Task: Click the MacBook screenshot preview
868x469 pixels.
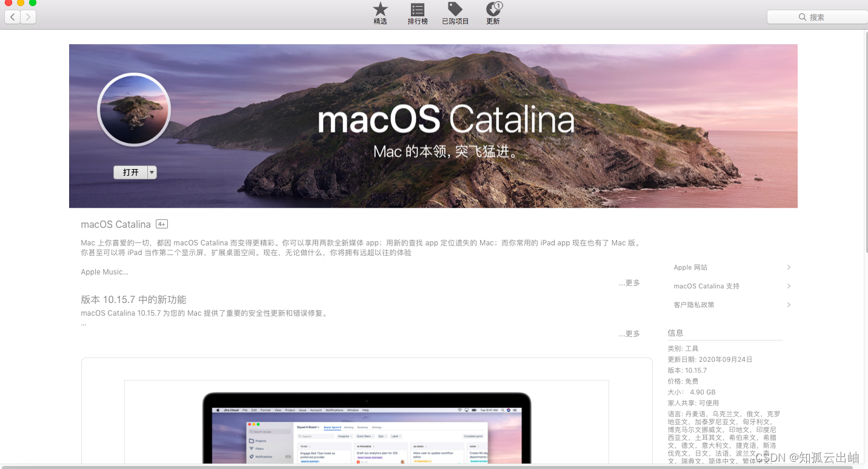Action: [x=367, y=427]
